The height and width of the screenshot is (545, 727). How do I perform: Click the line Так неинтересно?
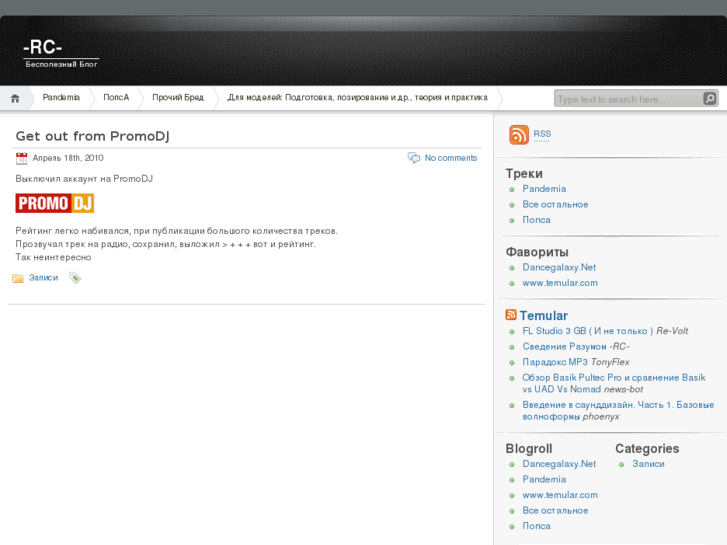53,257
